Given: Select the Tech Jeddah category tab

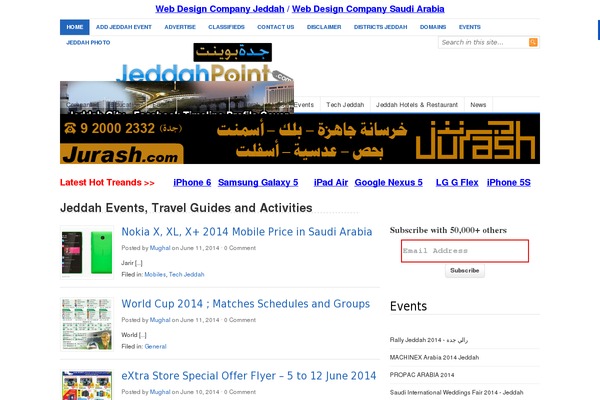Looking at the screenshot, I should (345, 104).
